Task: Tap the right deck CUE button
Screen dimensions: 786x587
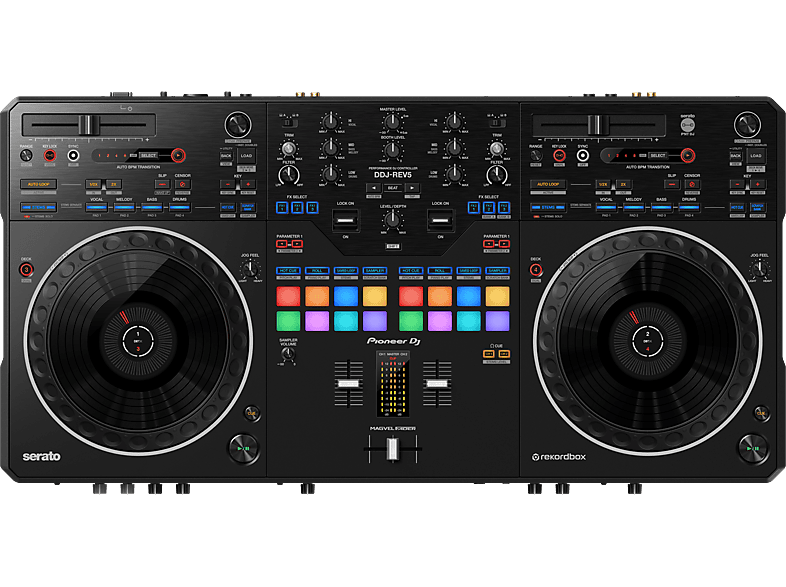Action: pos(761,414)
